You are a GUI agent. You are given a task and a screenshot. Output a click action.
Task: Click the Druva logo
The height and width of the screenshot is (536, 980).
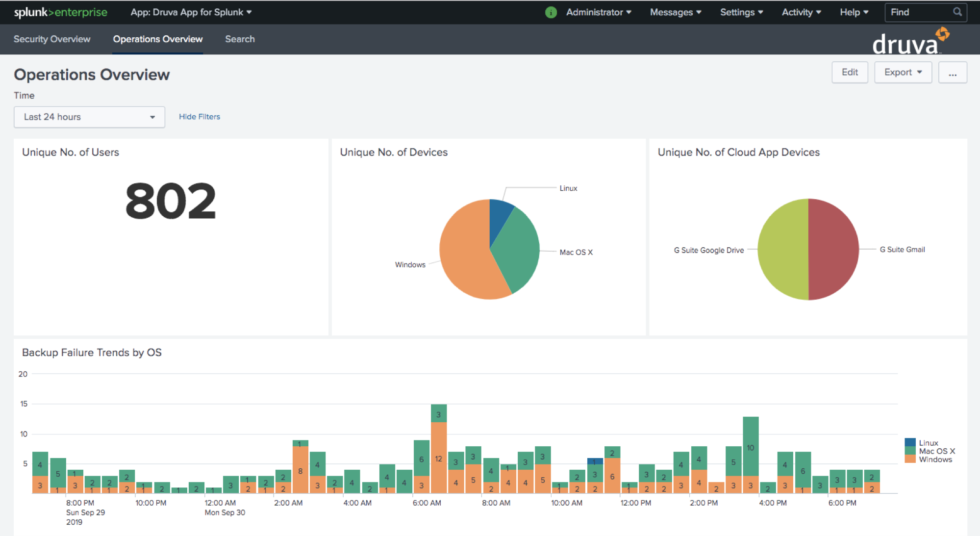[x=910, y=41]
